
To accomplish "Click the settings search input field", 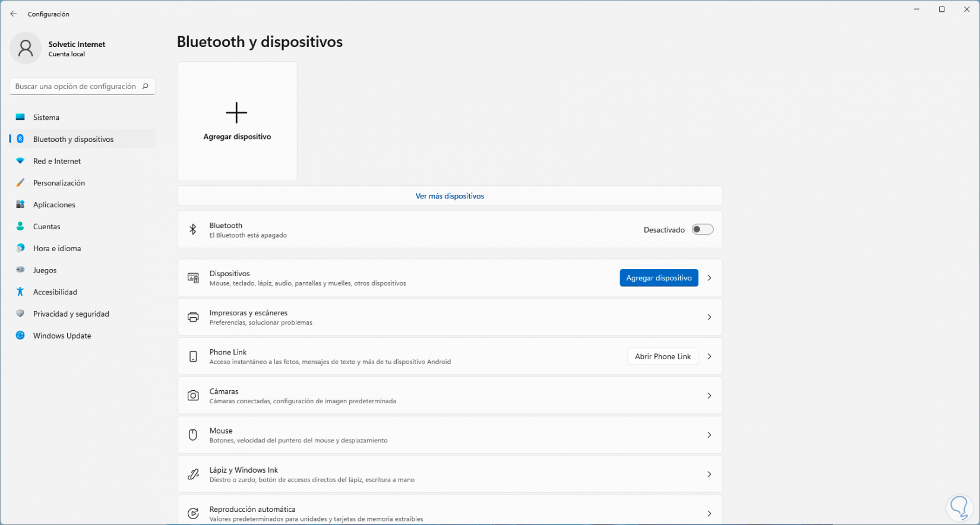I will (x=76, y=86).
